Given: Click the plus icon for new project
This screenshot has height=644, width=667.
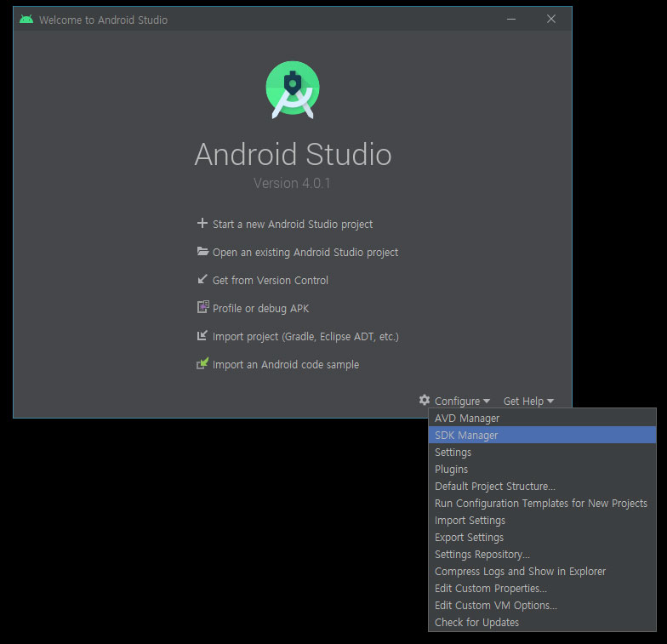Looking at the screenshot, I should [x=202, y=223].
